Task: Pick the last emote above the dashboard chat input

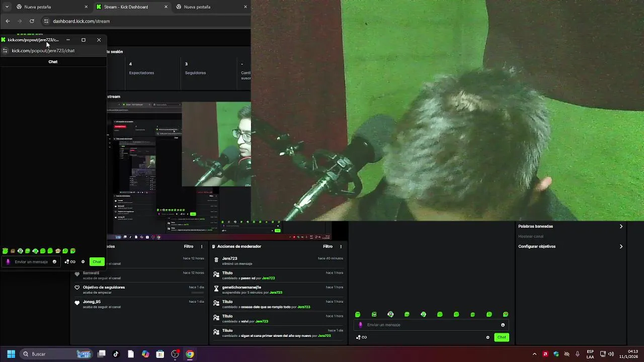Action: pos(506,314)
